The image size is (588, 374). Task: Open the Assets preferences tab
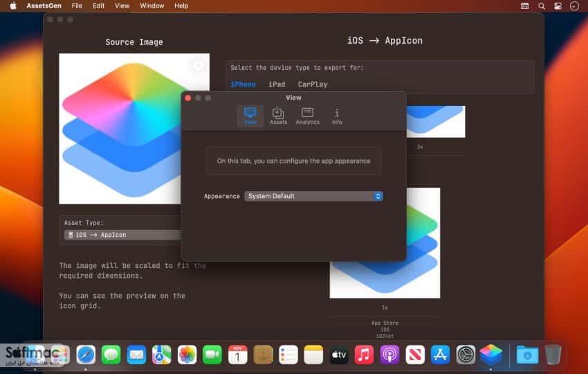click(x=278, y=116)
